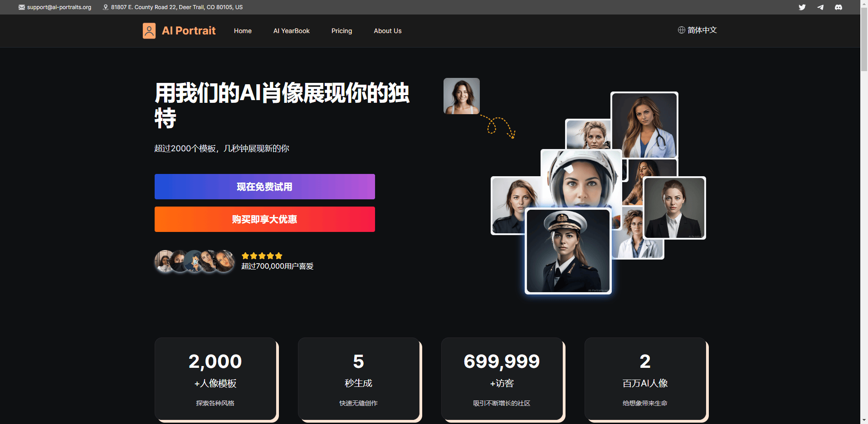Click the page vertical scrollbar thumb
The image size is (868, 424).
tap(864, 36)
